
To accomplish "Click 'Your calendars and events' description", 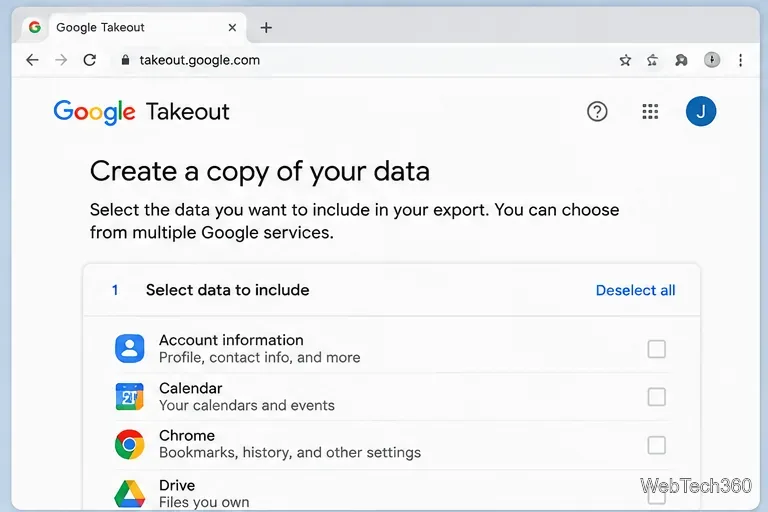I will [247, 406].
